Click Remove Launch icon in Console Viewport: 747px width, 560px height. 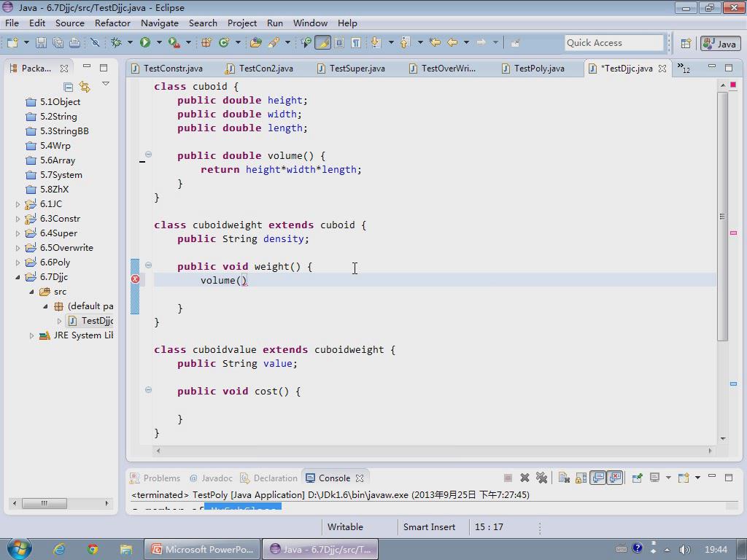[x=525, y=478]
